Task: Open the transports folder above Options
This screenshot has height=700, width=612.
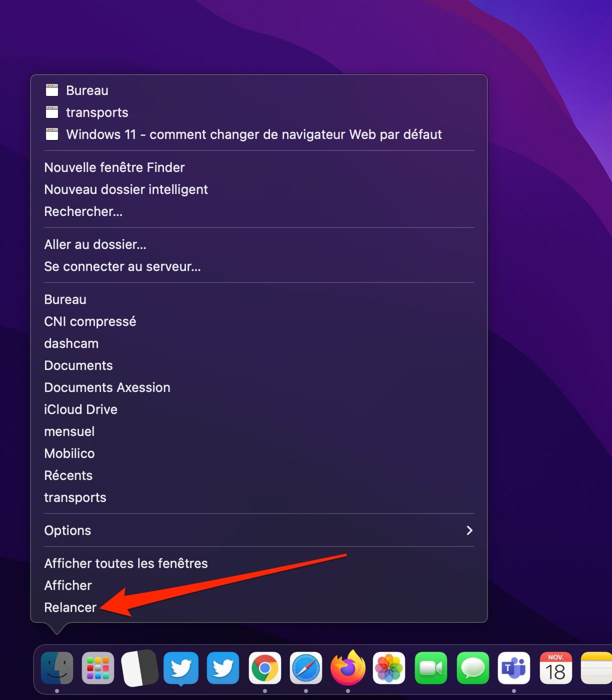Action: (259, 497)
